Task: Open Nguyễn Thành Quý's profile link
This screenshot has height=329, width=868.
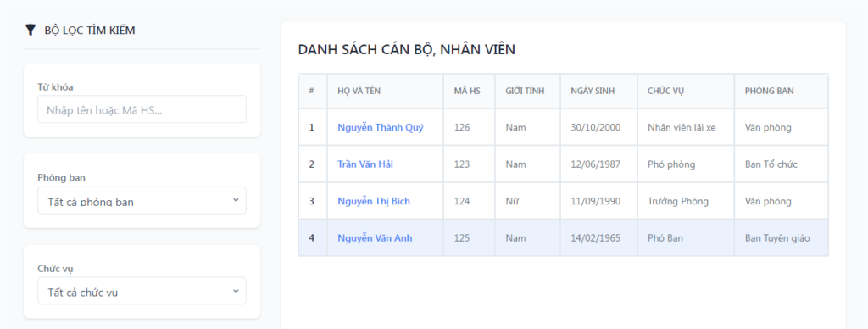Action: pyautogui.click(x=381, y=127)
